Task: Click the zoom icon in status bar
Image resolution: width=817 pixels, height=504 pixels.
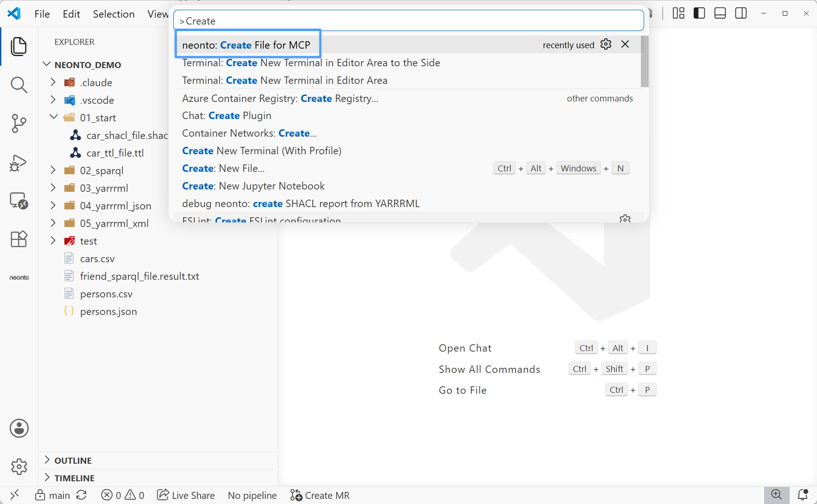Action: click(x=777, y=495)
